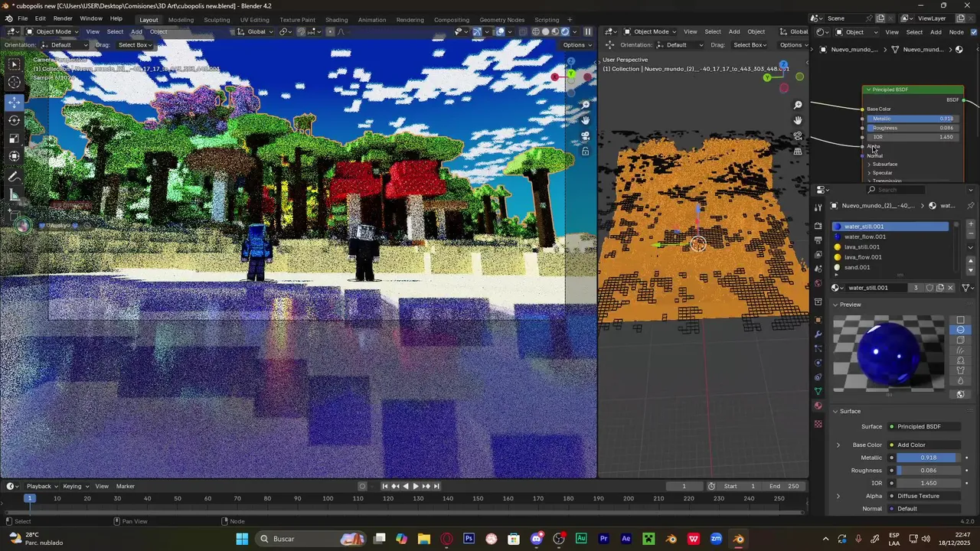Switch to rendered viewport shading
The width and height of the screenshot is (980, 551).
(x=565, y=31)
